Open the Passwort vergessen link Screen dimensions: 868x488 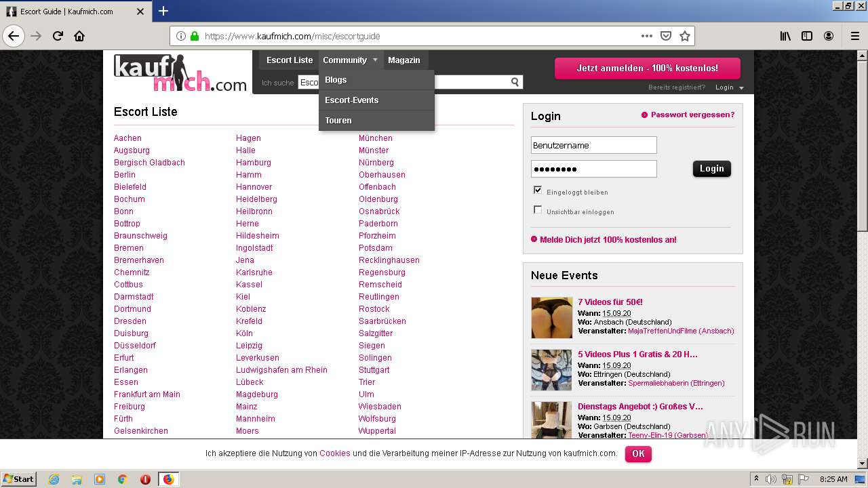click(x=692, y=115)
